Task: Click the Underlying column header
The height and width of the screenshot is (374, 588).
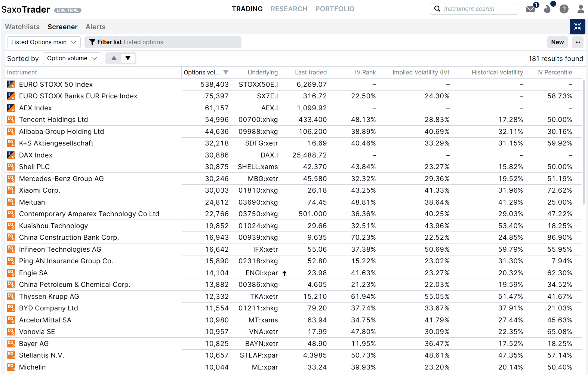Action: pos(263,73)
